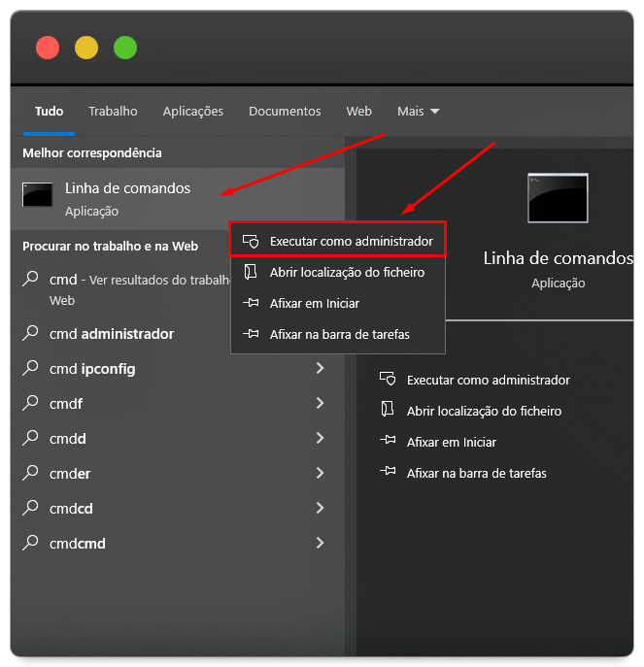Click the search icon next to cmder
The width and height of the screenshot is (644, 667).
[31, 474]
